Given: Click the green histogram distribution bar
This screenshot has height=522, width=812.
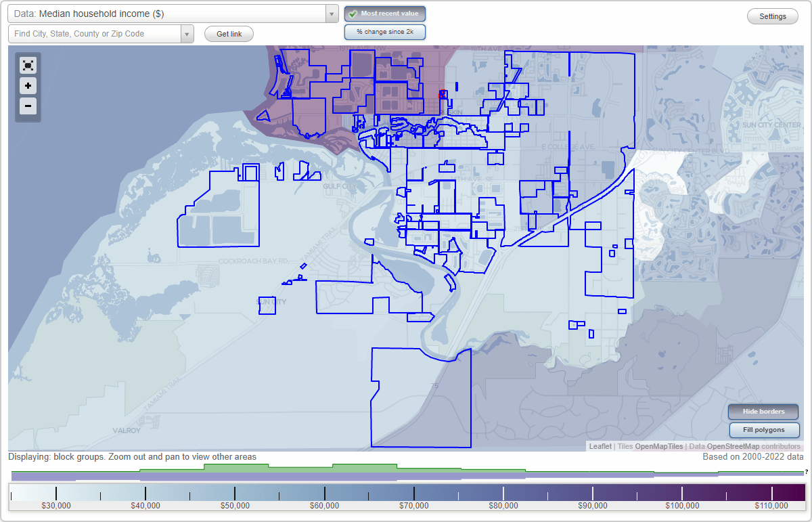Looking at the screenshot, I should tap(406, 468).
